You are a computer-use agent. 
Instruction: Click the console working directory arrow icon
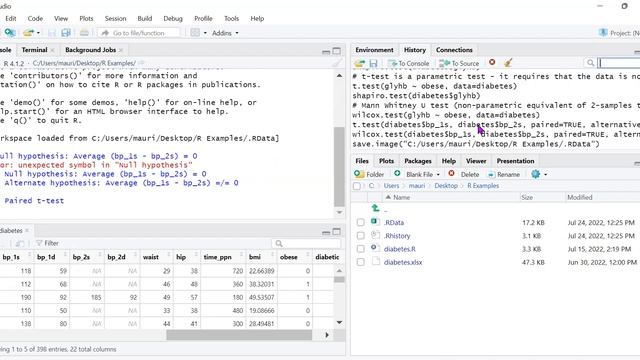tap(141, 63)
